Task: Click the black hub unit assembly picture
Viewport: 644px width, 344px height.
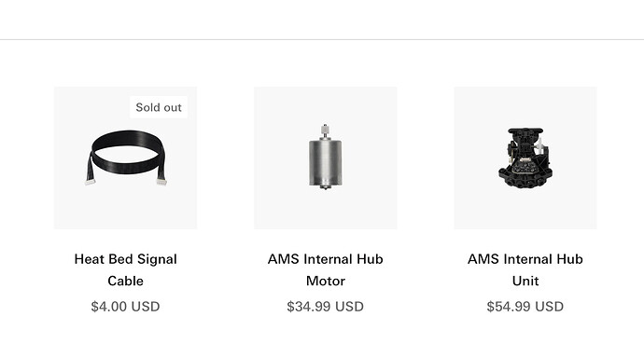Action: tap(525, 158)
